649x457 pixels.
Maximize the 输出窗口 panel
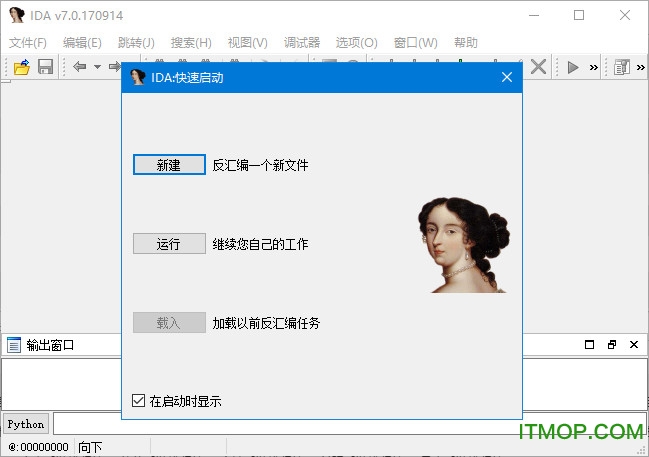tap(589, 344)
